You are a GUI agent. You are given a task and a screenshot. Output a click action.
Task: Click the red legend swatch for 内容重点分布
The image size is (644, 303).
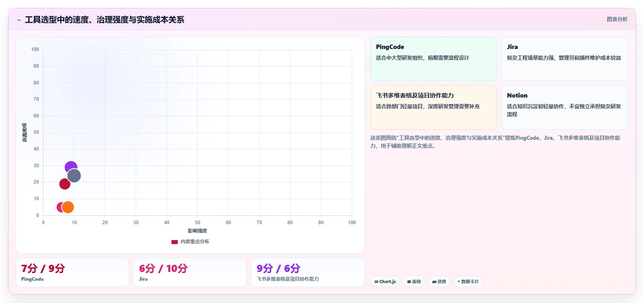(x=174, y=242)
